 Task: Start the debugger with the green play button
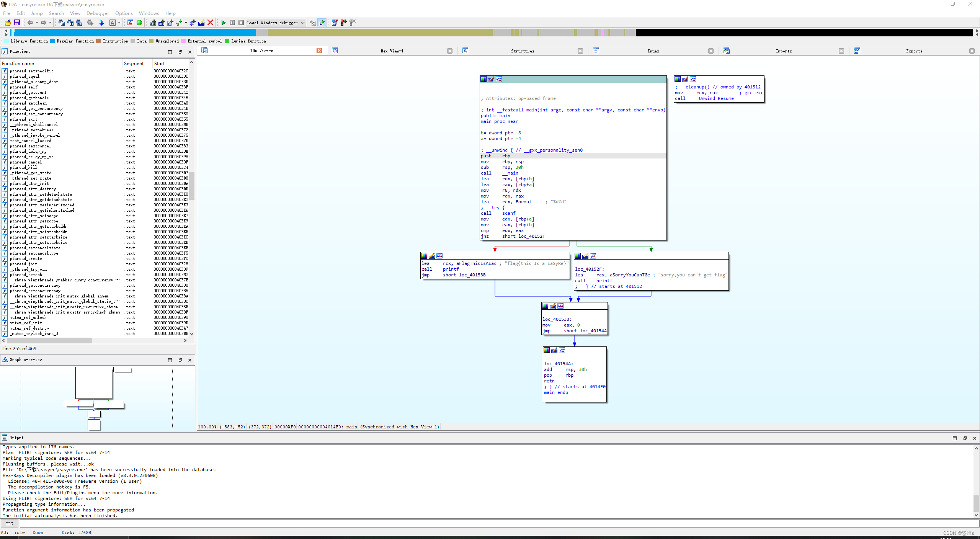tap(224, 23)
